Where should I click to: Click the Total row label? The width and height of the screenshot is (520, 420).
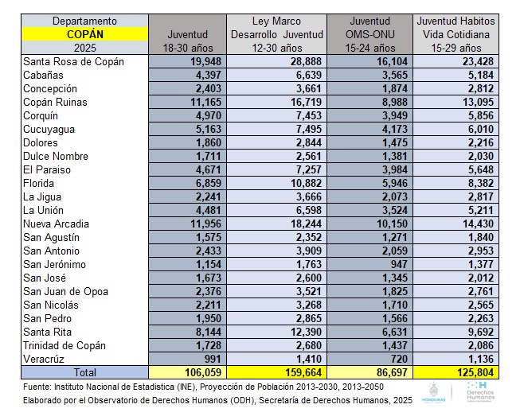pyautogui.click(x=85, y=372)
